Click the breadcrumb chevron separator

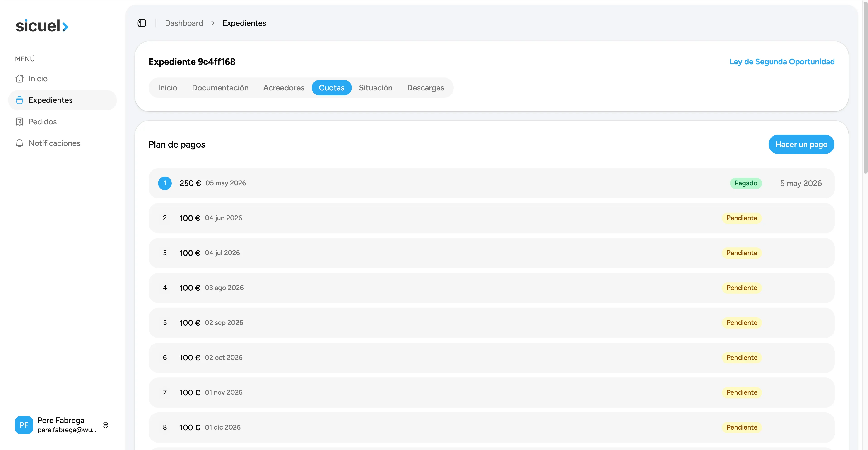coord(213,23)
